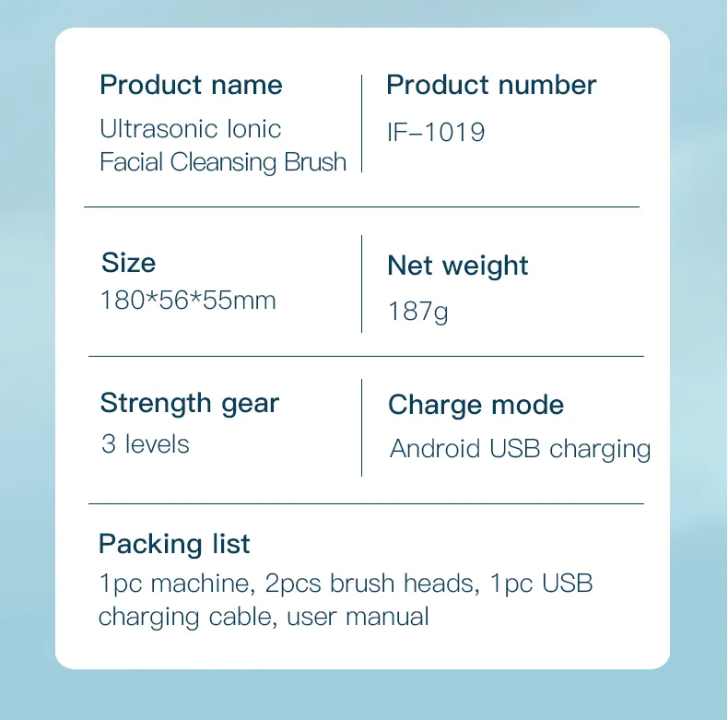
Task: Click the Strength gear heading
Action: (x=189, y=403)
